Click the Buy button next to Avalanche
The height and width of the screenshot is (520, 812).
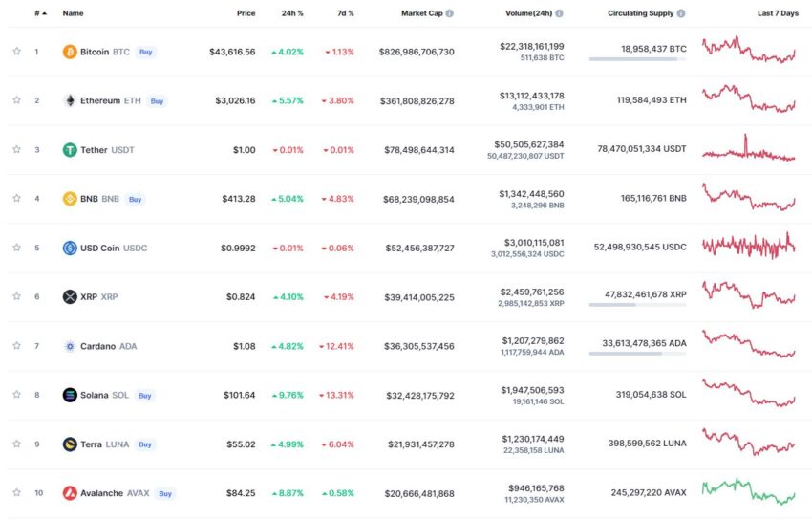click(x=165, y=493)
